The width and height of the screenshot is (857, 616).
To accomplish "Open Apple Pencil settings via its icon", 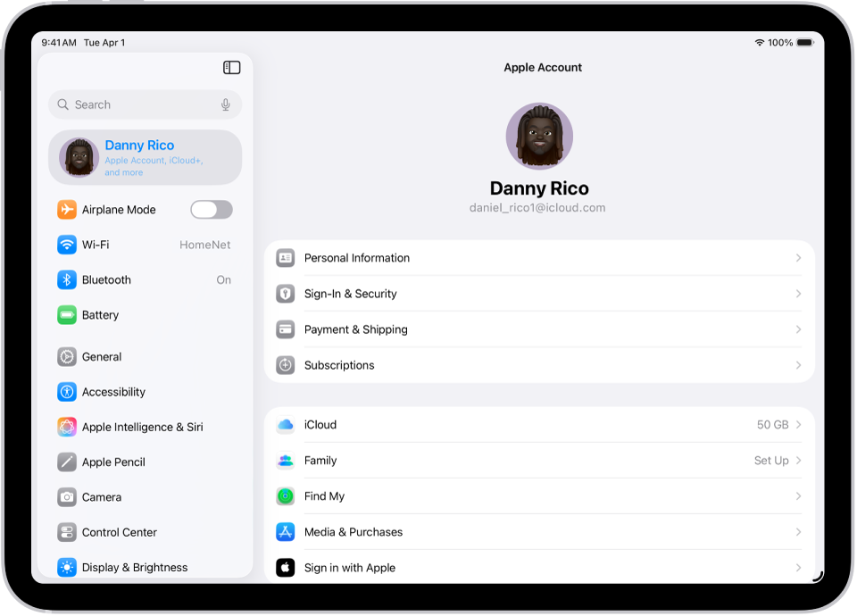I will (66, 462).
